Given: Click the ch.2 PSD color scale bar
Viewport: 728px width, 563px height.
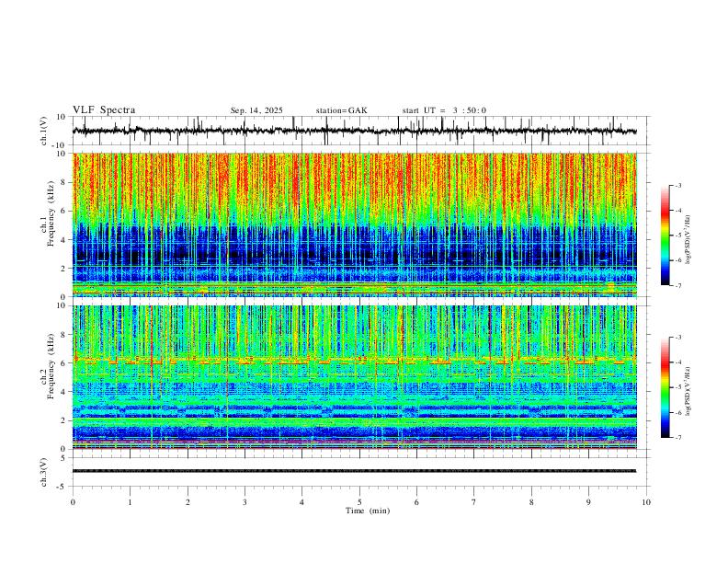Looking at the screenshot, I should [665, 387].
